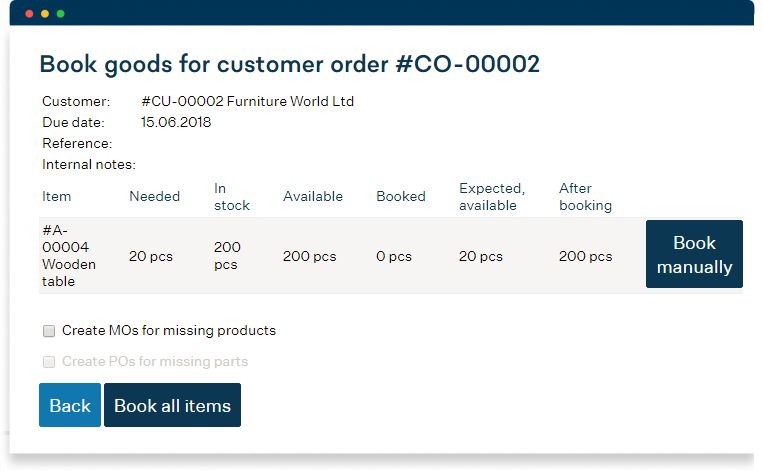This screenshot has width=763, height=471.
Task: Click the green maximize window dot
Action: pyautogui.click(x=61, y=13)
